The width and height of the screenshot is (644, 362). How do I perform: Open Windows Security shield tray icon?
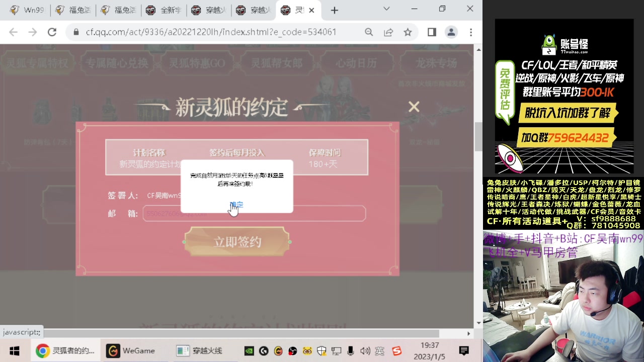pyautogui.click(x=321, y=351)
